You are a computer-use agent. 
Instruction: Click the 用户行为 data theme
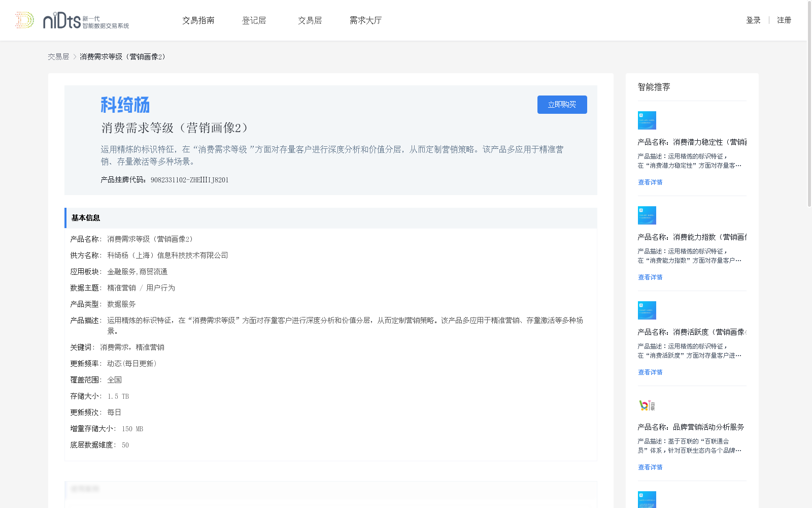[x=160, y=288]
